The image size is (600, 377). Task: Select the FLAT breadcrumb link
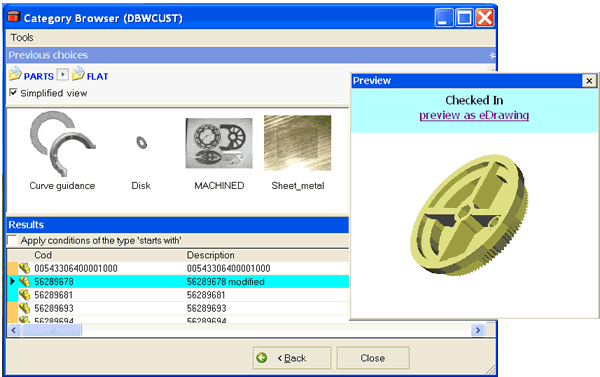[x=97, y=77]
